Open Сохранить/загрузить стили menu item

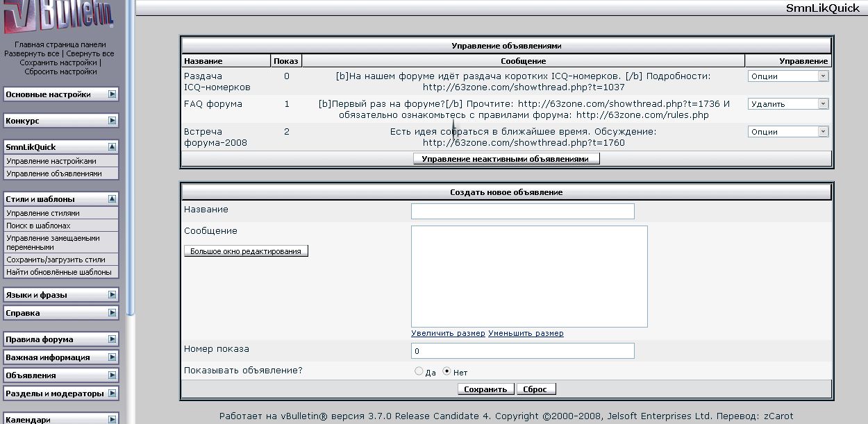[x=60, y=260]
